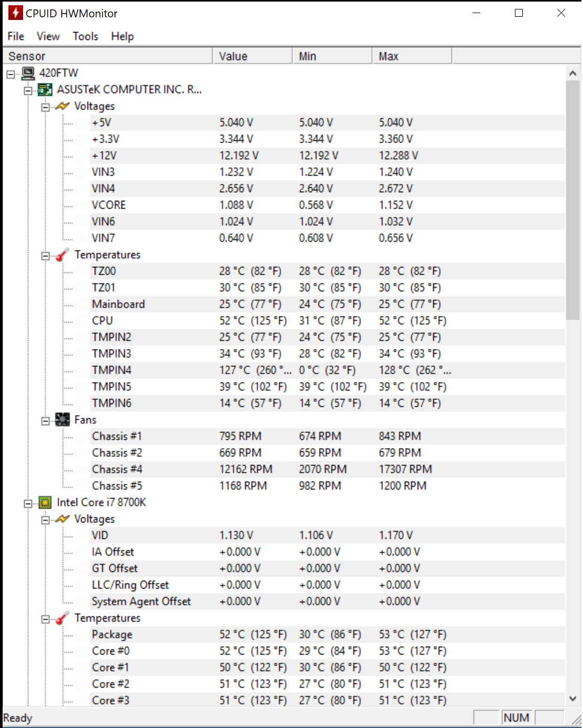Click the ASUSTeK motherboard icon
The image size is (583, 728).
[46, 90]
